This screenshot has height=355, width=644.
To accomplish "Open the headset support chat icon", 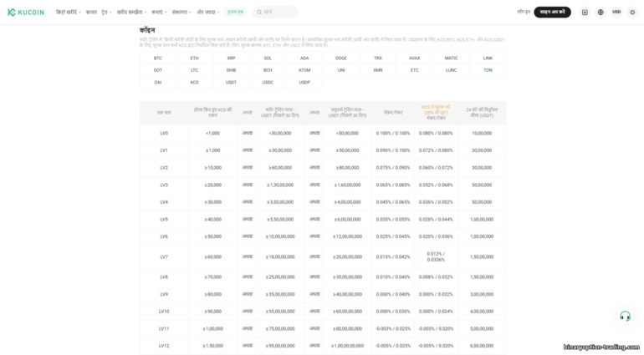I will tap(625, 316).
